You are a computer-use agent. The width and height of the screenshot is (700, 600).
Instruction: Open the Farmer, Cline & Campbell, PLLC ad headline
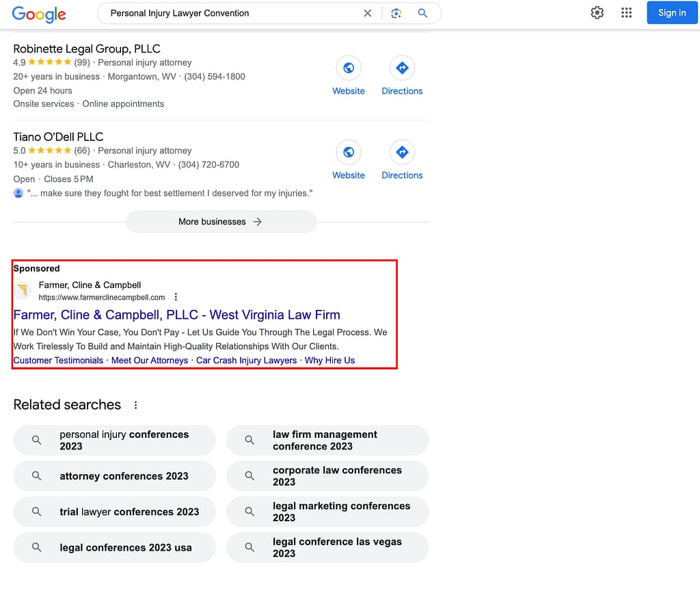coord(177,315)
